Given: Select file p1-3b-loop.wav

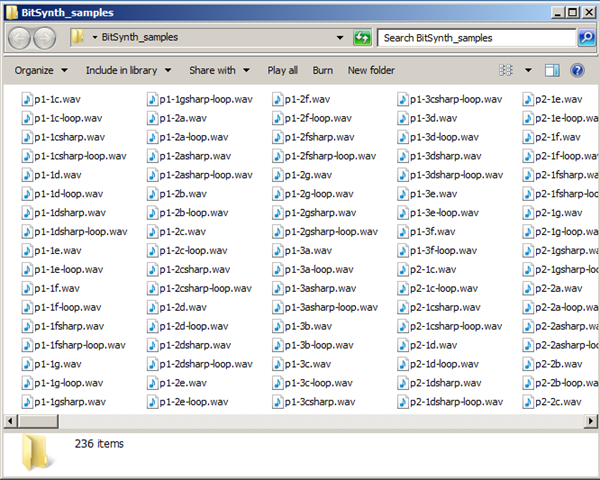Looking at the screenshot, I should 313,345.
